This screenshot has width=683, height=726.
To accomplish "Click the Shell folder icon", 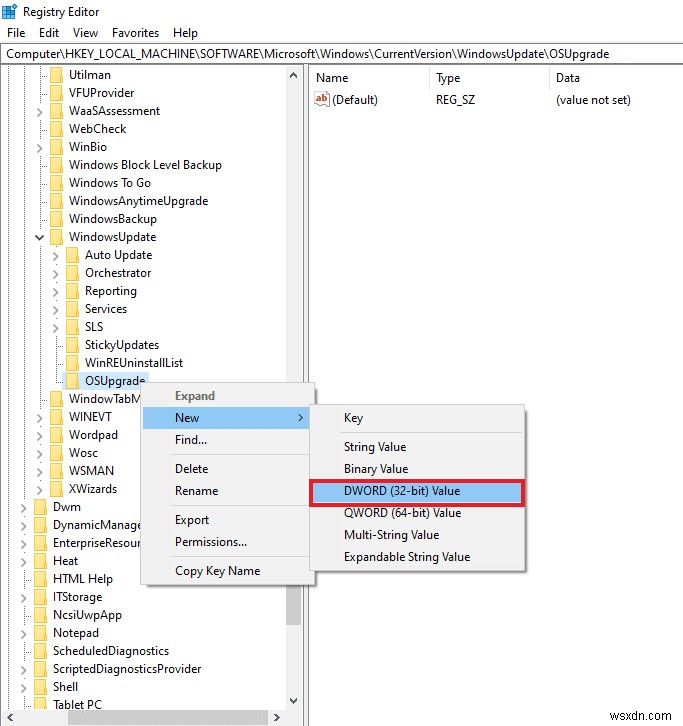I will click(40, 687).
